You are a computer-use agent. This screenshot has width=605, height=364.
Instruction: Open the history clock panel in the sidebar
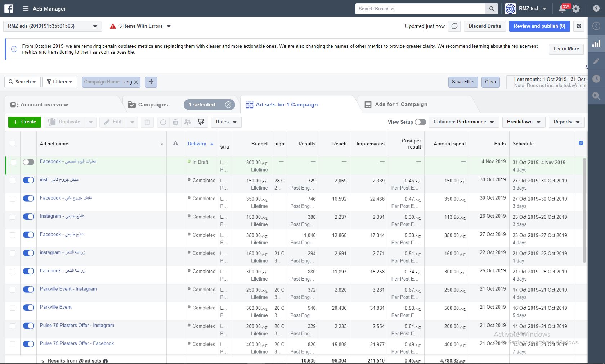(596, 78)
